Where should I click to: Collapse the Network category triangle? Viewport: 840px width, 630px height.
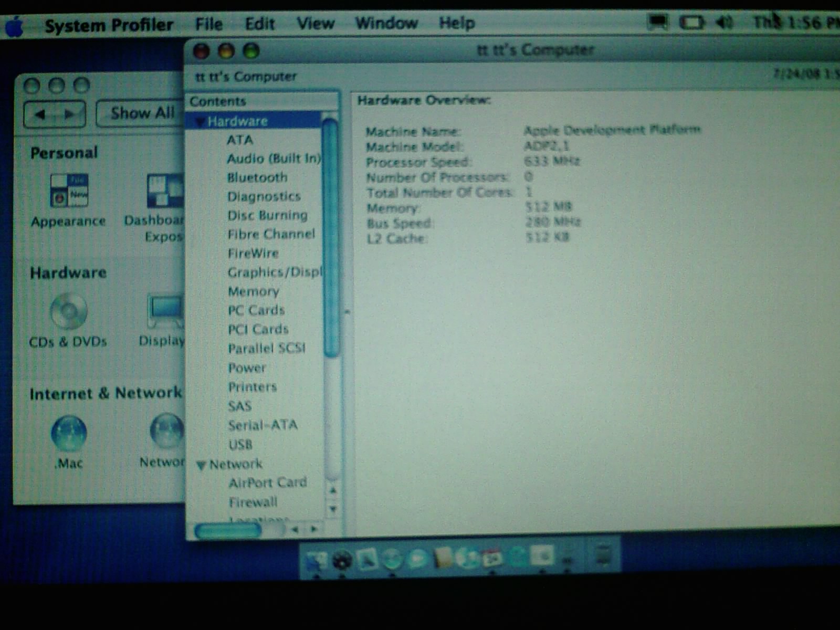pos(201,465)
